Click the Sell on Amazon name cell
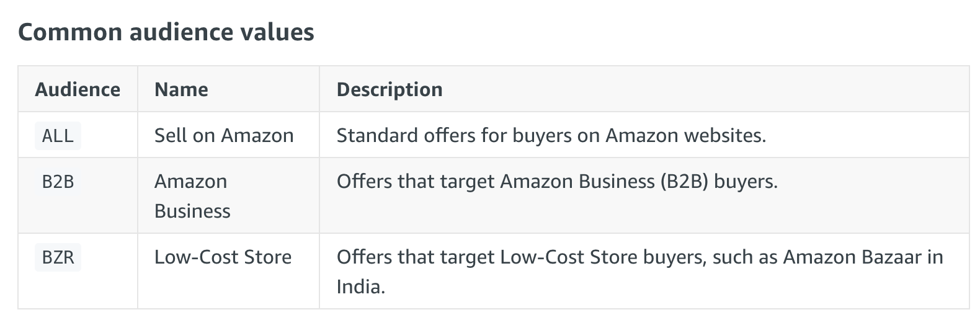 coord(224,135)
